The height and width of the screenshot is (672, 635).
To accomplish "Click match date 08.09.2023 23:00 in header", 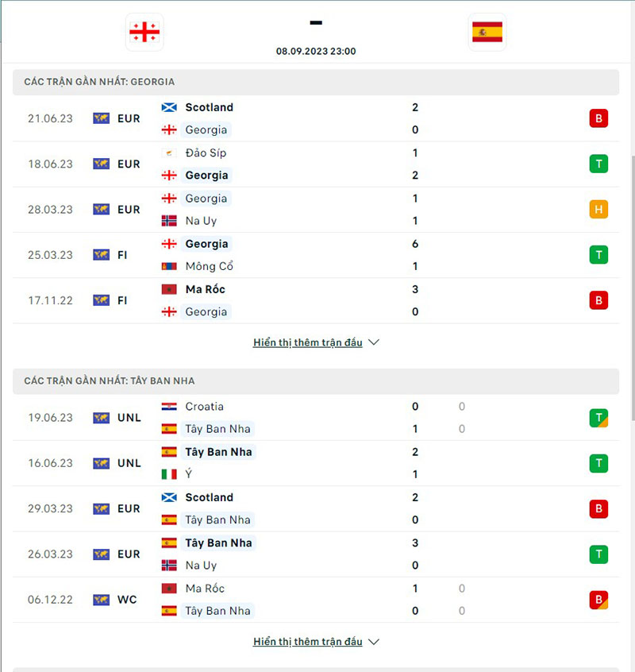I will pyautogui.click(x=316, y=51).
